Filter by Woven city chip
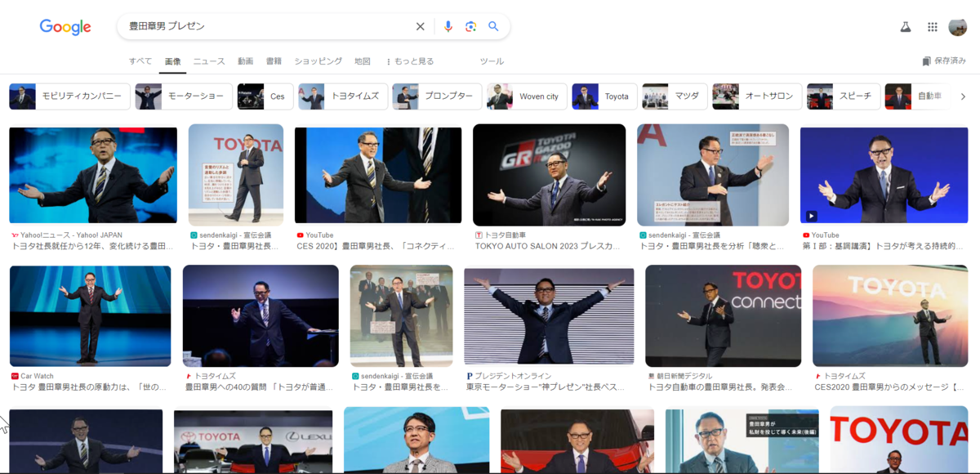980x474 pixels. 527,96
